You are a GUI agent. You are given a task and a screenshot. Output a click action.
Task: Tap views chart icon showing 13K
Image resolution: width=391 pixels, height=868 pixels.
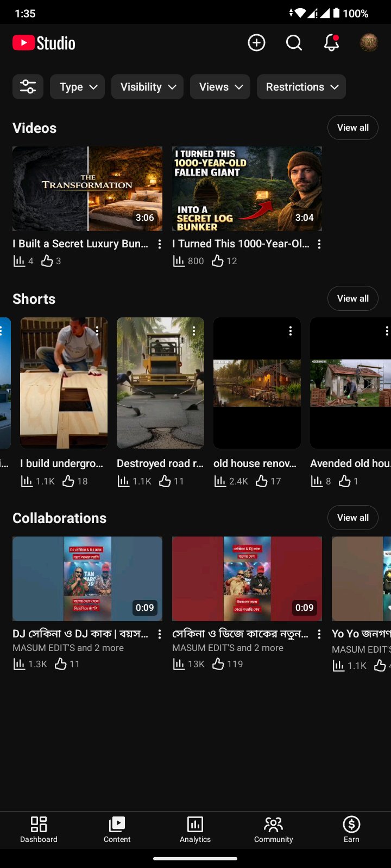coord(179,664)
